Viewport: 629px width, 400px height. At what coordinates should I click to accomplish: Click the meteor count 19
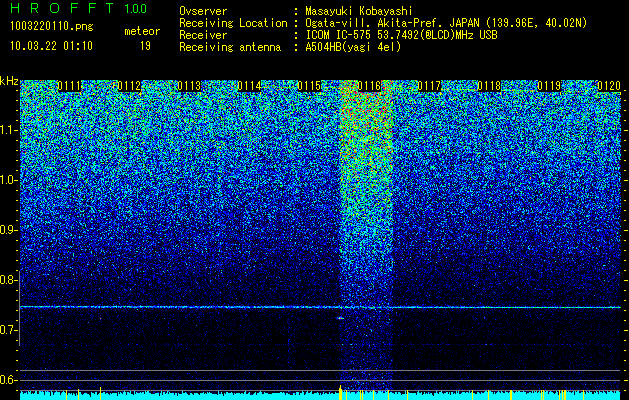point(145,46)
